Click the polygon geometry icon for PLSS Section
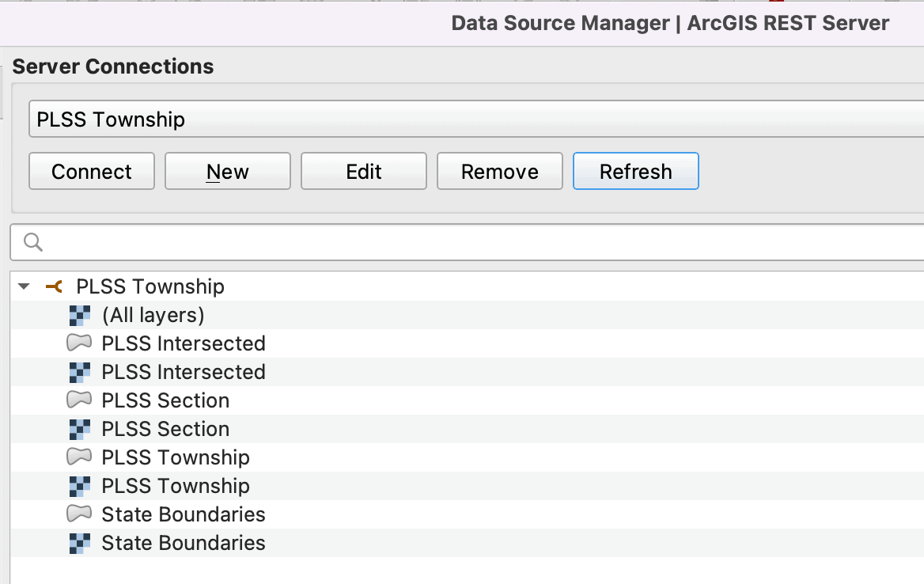The width and height of the screenshot is (924, 584). 79,400
